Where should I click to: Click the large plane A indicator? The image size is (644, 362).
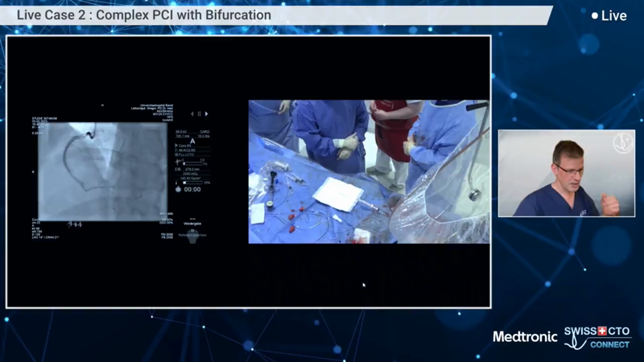click(192, 138)
